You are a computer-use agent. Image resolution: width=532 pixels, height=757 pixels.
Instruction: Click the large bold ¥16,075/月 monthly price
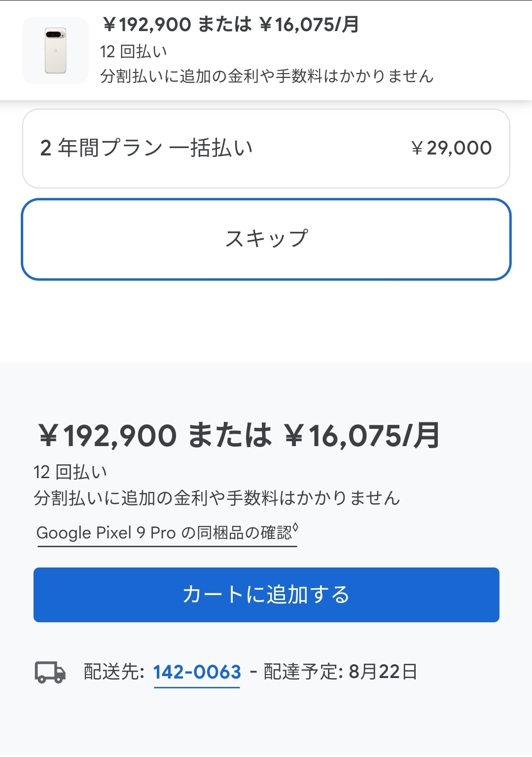point(362,436)
